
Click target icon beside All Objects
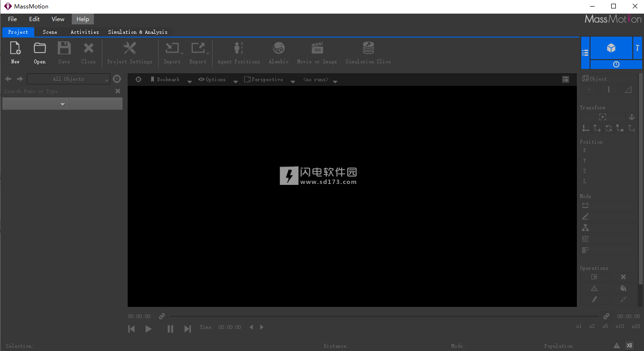117,79
